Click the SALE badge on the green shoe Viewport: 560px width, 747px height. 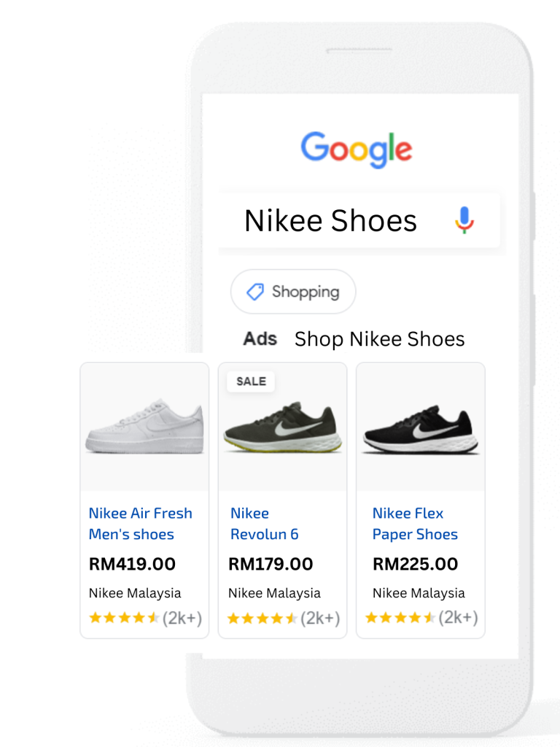click(x=251, y=381)
